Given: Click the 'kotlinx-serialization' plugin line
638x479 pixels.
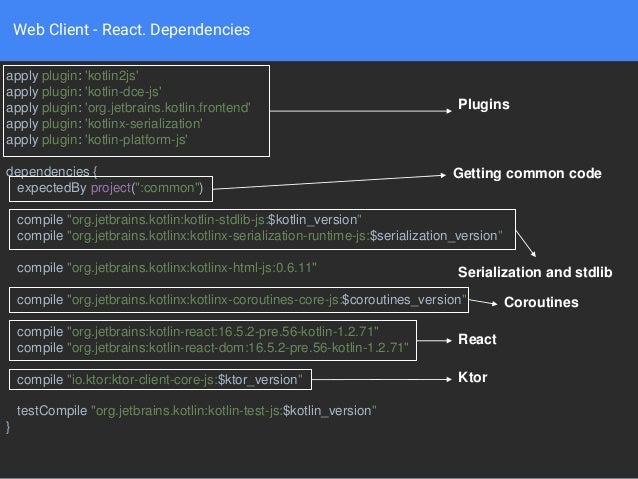Looking at the screenshot, I should [104, 124].
